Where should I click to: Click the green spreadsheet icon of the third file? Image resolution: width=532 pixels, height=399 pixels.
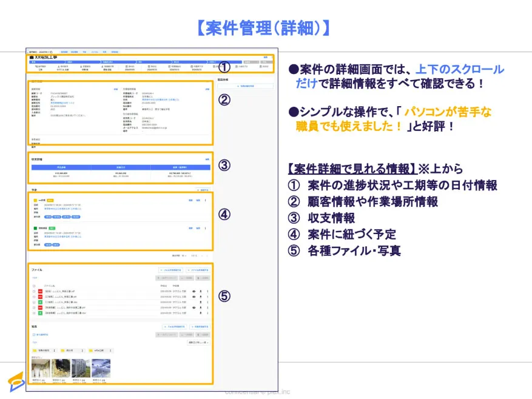40,302
